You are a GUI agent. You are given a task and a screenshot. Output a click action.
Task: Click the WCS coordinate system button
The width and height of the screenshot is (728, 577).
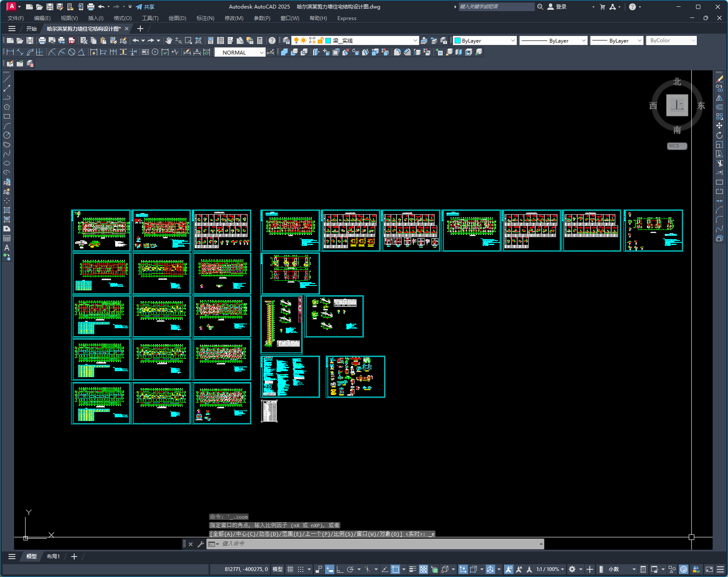tap(677, 146)
